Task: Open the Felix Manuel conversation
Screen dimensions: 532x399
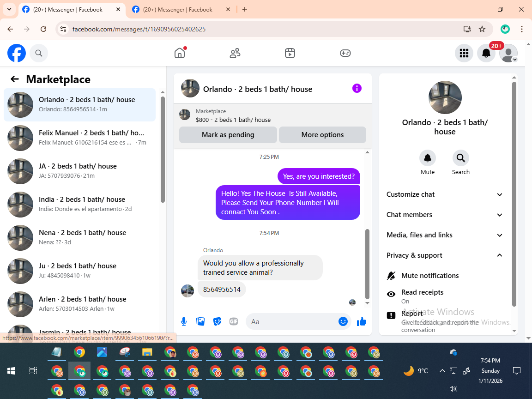Action: tap(80, 138)
